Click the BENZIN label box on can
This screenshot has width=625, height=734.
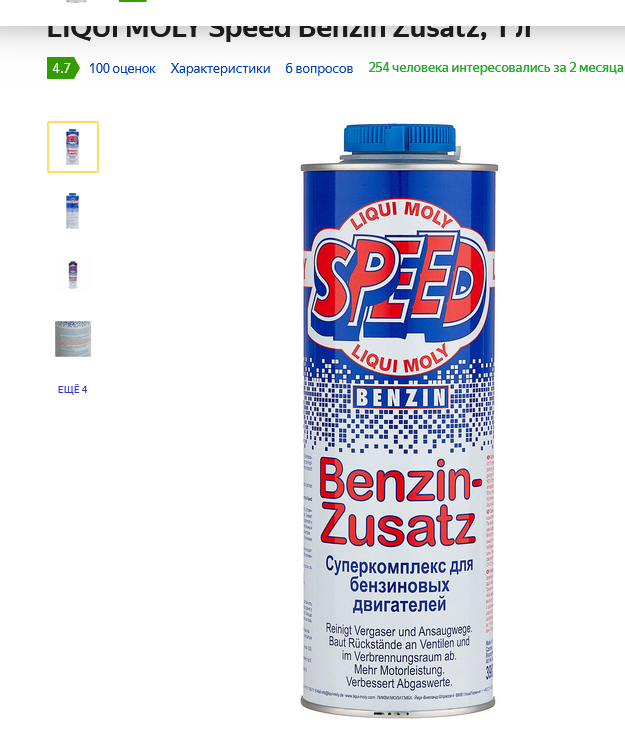(x=401, y=398)
